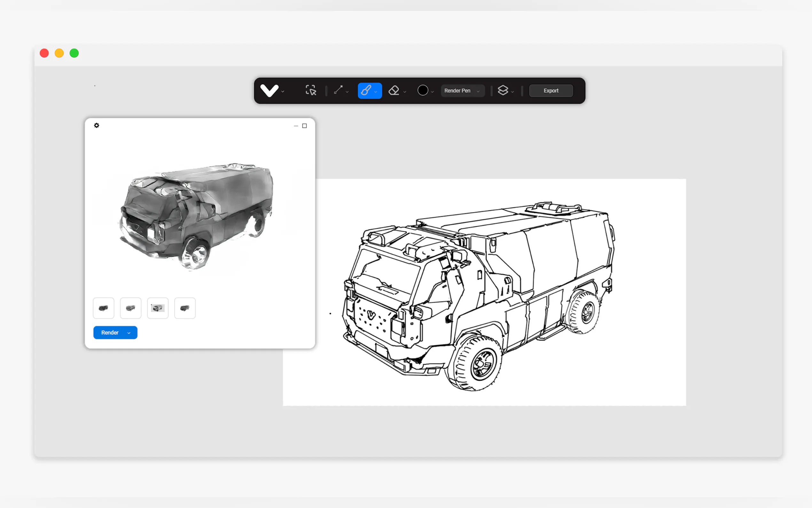Select the line tool

click(338, 90)
